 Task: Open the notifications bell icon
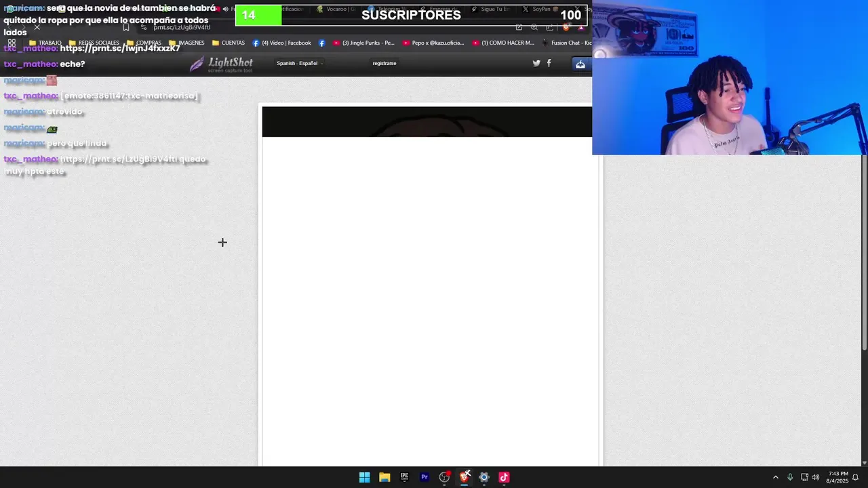tap(856, 477)
